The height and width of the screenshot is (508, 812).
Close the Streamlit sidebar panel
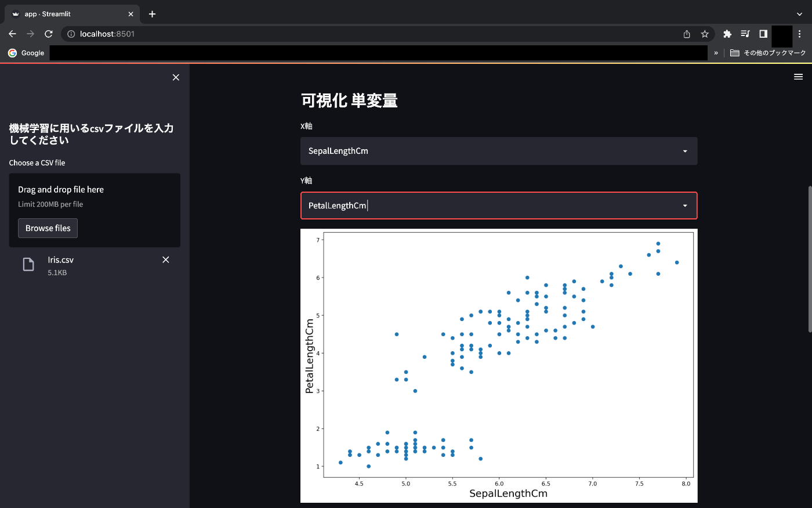[x=176, y=77]
